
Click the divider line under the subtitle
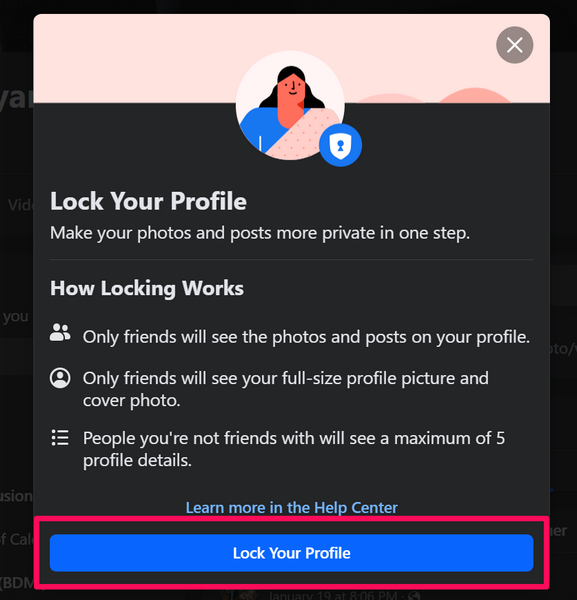click(292, 259)
